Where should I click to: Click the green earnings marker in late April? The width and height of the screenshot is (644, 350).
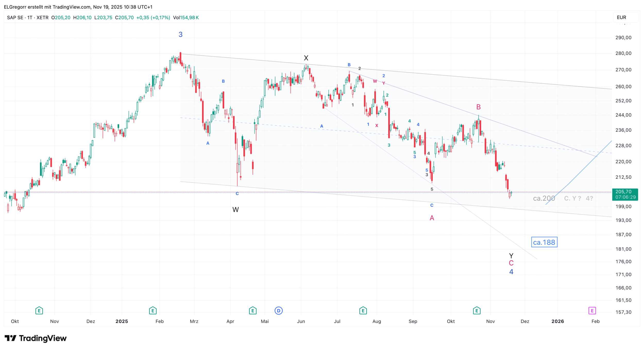(x=253, y=311)
